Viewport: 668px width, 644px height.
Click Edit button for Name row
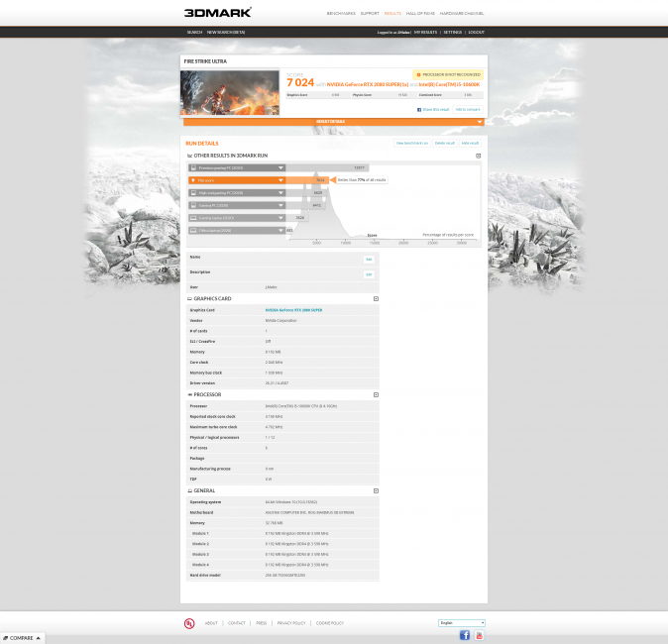click(x=369, y=260)
